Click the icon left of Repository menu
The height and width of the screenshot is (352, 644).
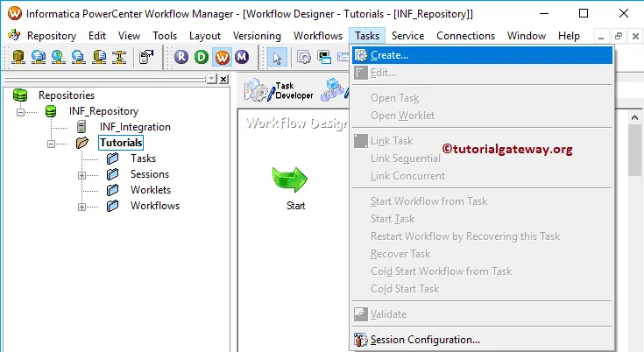pos(14,35)
